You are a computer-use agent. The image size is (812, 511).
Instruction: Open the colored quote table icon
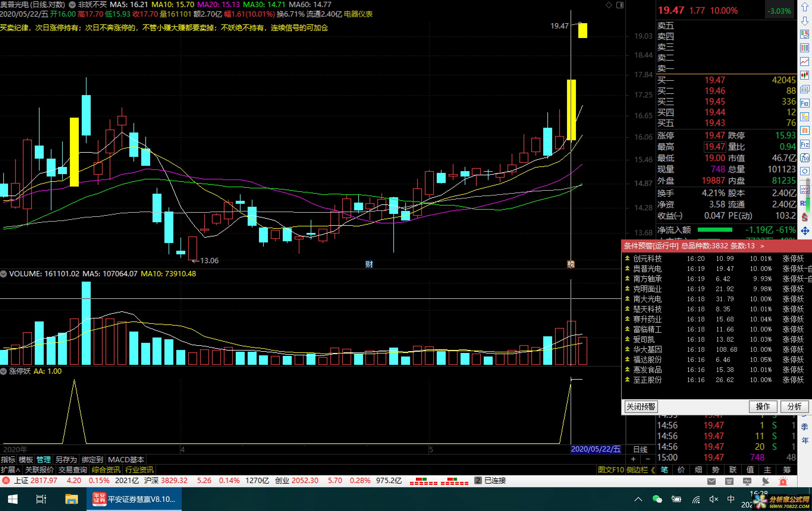coord(805,48)
